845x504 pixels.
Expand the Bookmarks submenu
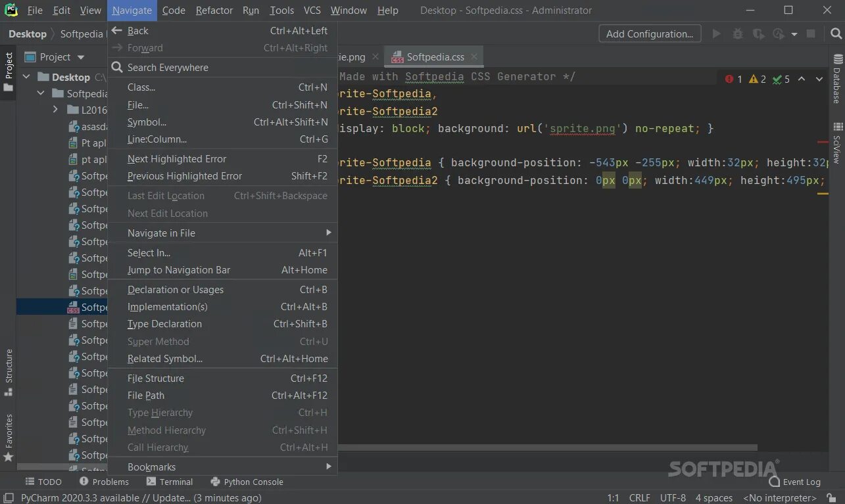(222, 467)
